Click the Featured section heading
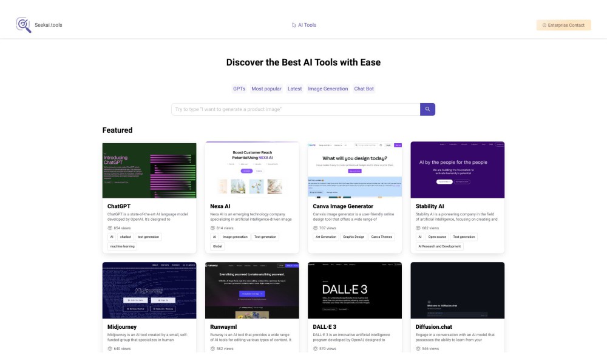The height and width of the screenshot is (364, 607). (x=117, y=130)
